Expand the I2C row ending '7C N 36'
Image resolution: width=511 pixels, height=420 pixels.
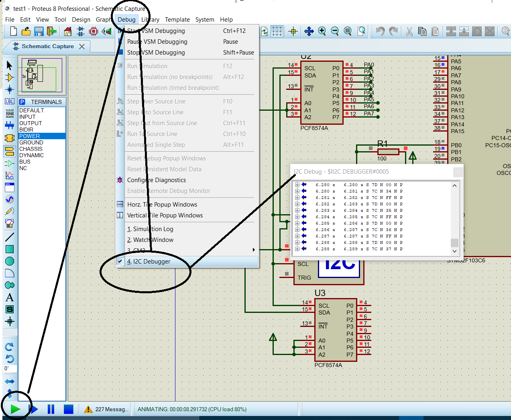click(x=297, y=230)
